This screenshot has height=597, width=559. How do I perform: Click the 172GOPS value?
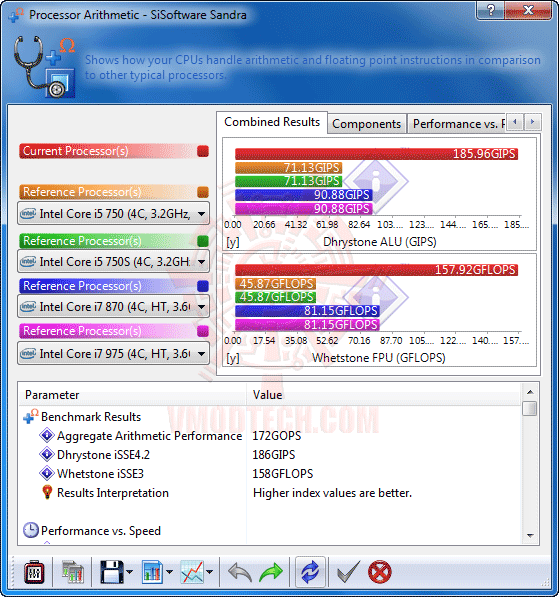coord(277,436)
